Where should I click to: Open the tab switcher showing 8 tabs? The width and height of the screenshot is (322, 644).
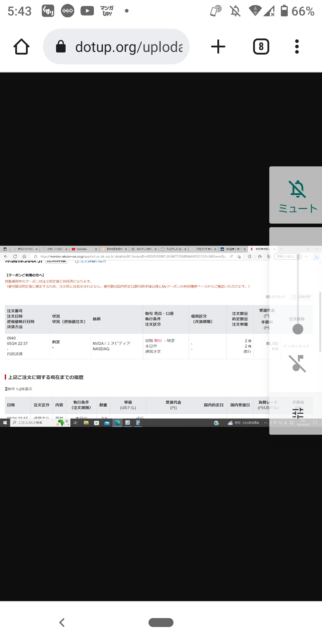pos(261,47)
